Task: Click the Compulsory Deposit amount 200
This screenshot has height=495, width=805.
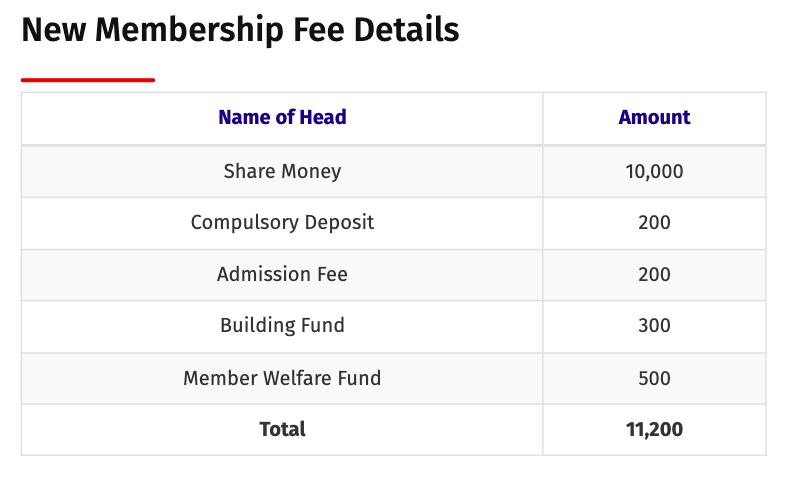Action: [x=654, y=223]
